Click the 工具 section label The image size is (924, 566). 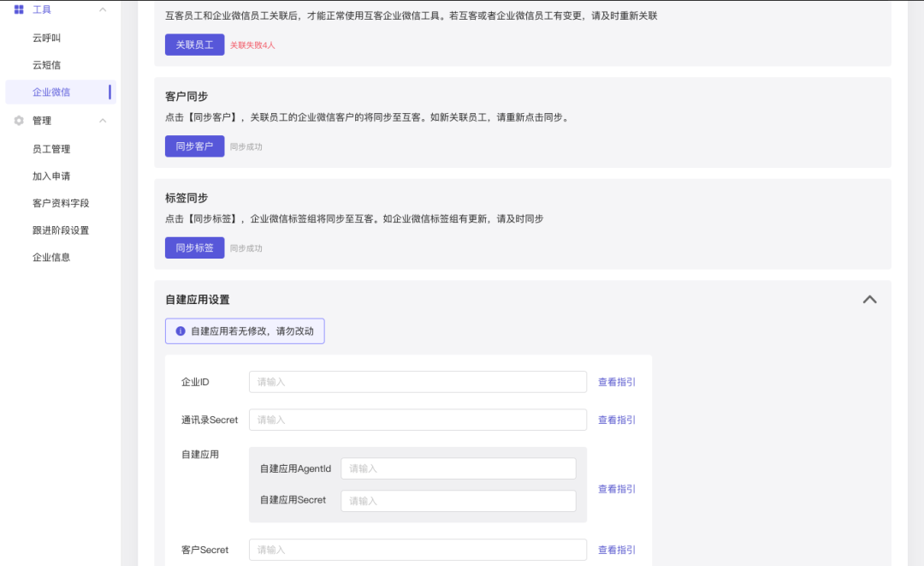42,9
